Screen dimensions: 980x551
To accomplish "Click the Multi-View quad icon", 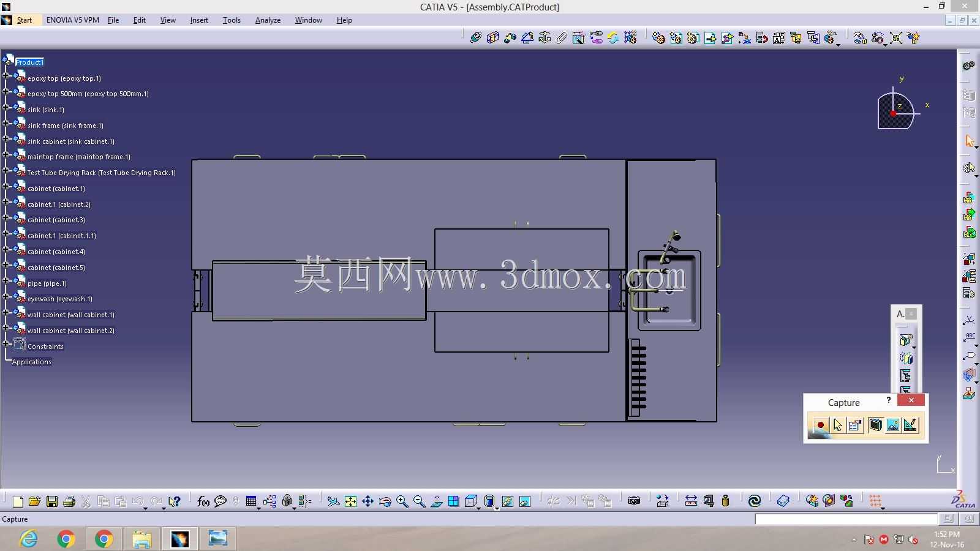I will (453, 501).
